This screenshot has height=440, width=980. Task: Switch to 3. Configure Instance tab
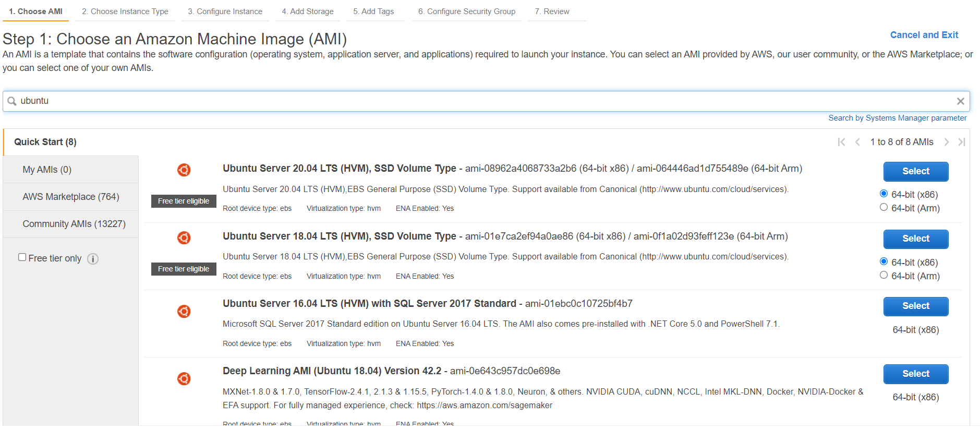(x=225, y=11)
